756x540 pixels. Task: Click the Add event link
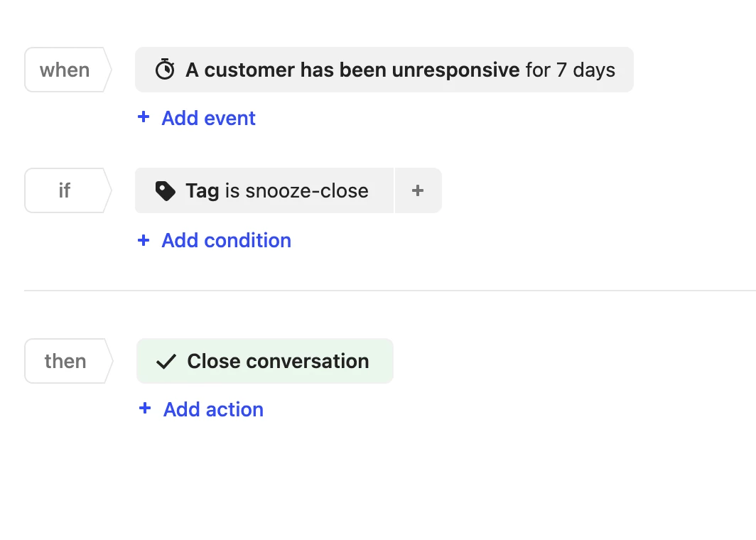point(208,118)
